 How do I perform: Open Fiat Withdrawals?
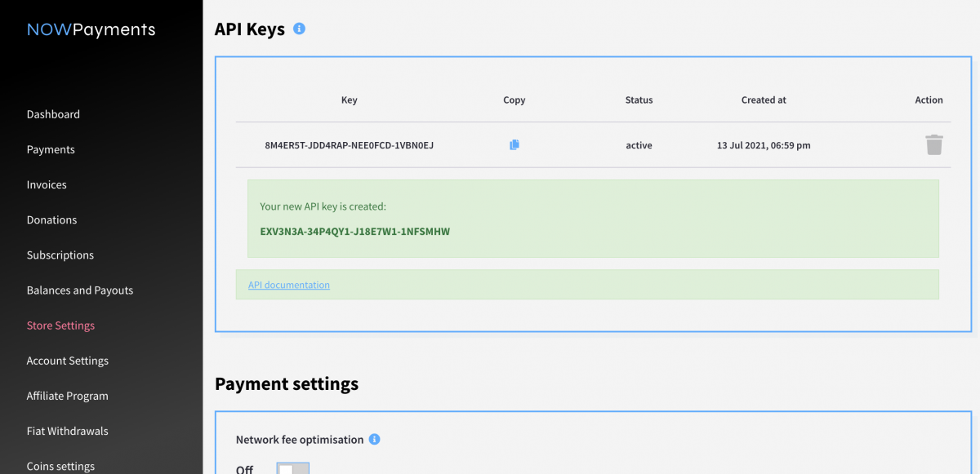(x=68, y=431)
